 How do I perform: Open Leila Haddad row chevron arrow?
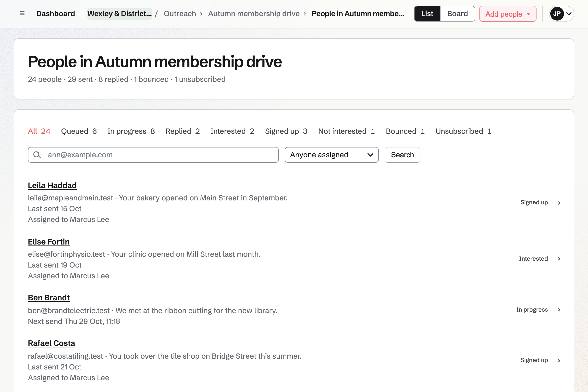pos(559,203)
